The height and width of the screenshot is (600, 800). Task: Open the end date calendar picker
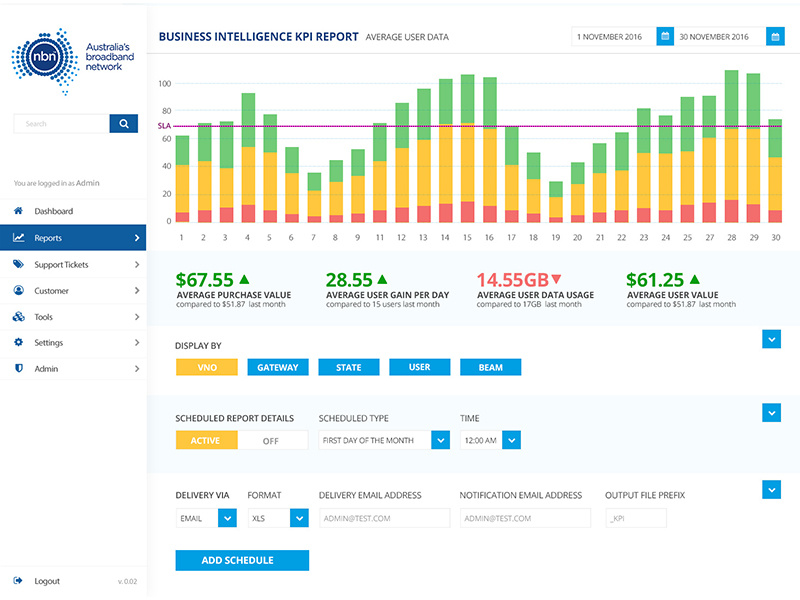(774, 37)
